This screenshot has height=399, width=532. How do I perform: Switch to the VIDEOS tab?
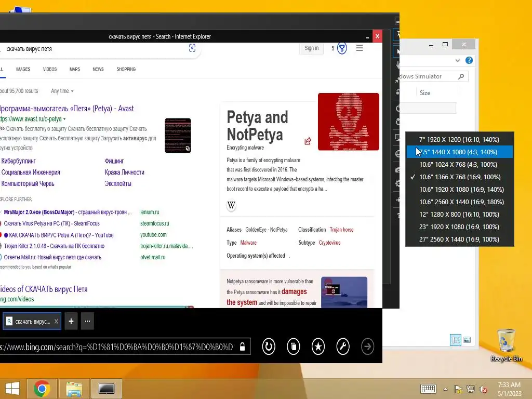(x=50, y=69)
